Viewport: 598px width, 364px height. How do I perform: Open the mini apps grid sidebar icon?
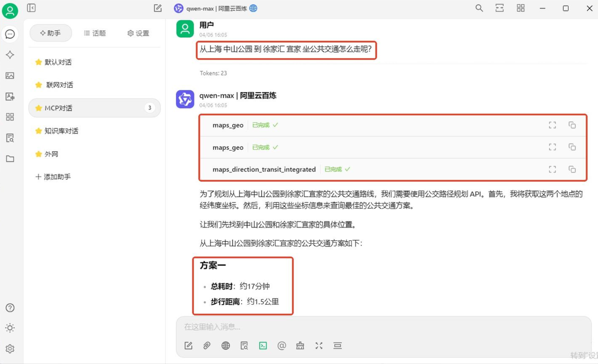click(10, 117)
